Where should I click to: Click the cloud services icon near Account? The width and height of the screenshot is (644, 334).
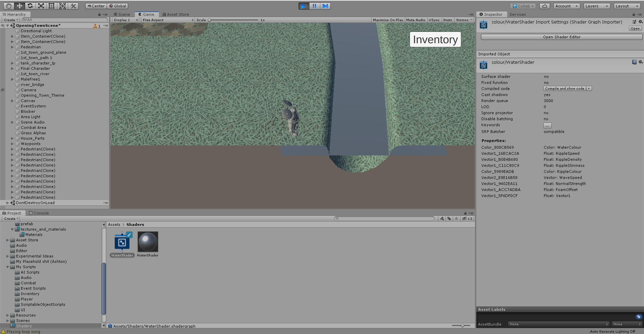(x=544, y=6)
